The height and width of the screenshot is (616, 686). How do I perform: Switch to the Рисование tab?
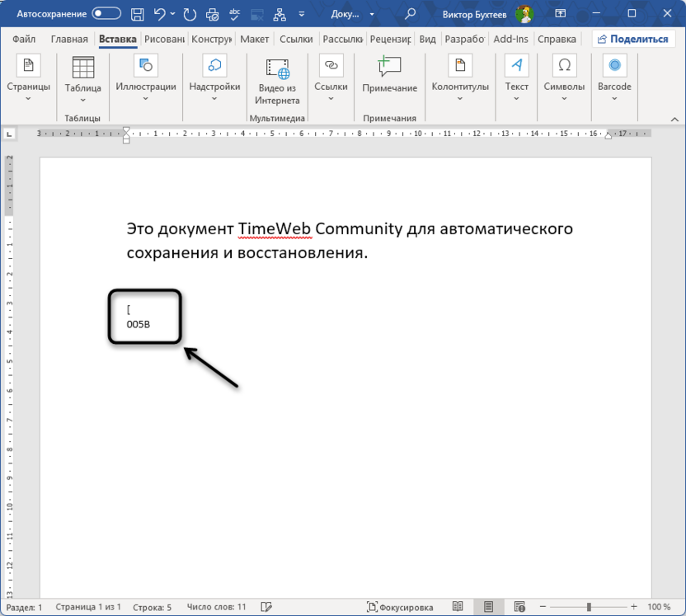[165, 39]
